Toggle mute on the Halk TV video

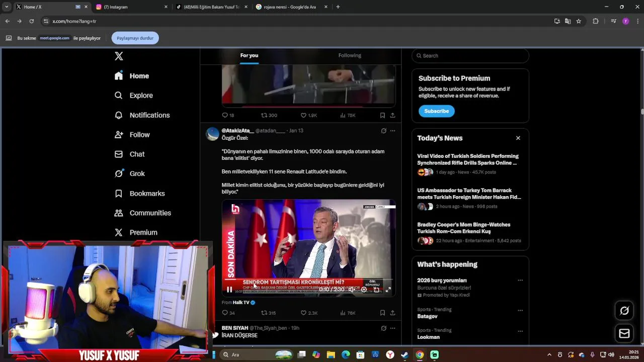351,290
